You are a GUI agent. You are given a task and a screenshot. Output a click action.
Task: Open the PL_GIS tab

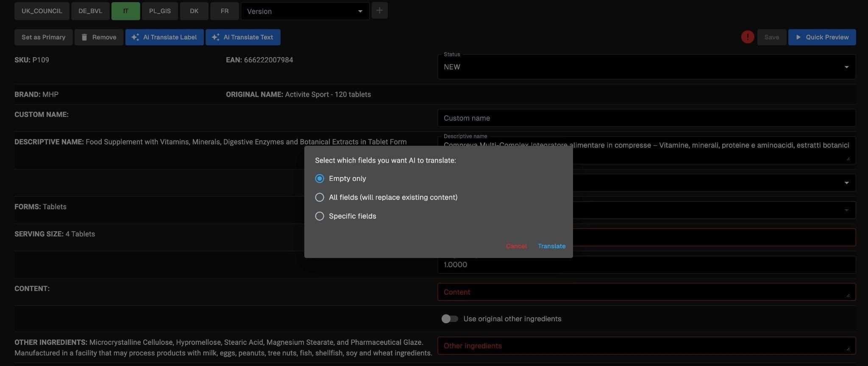click(160, 11)
